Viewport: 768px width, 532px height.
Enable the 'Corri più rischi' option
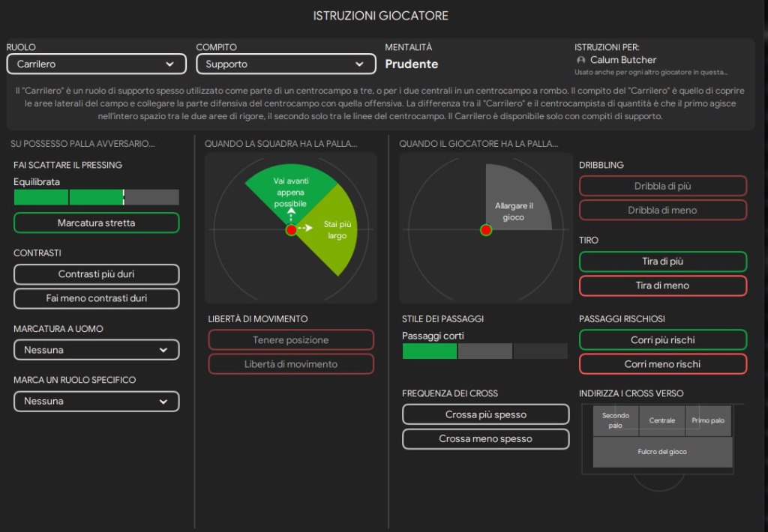pyautogui.click(x=662, y=339)
